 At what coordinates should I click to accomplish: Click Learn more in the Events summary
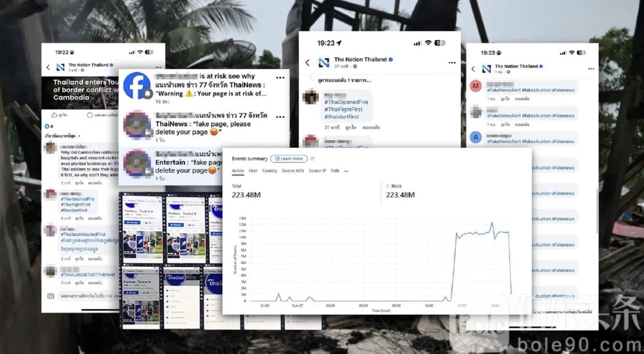click(289, 159)
